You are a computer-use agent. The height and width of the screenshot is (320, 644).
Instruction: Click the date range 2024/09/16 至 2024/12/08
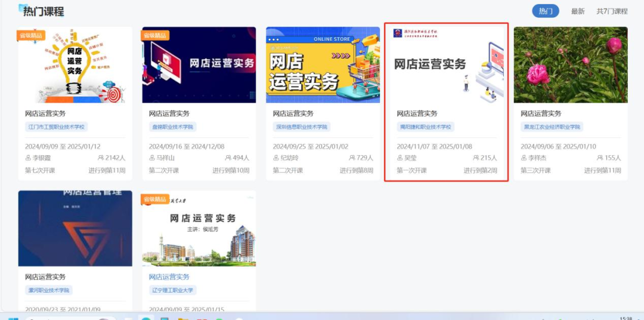click(187, 146)
